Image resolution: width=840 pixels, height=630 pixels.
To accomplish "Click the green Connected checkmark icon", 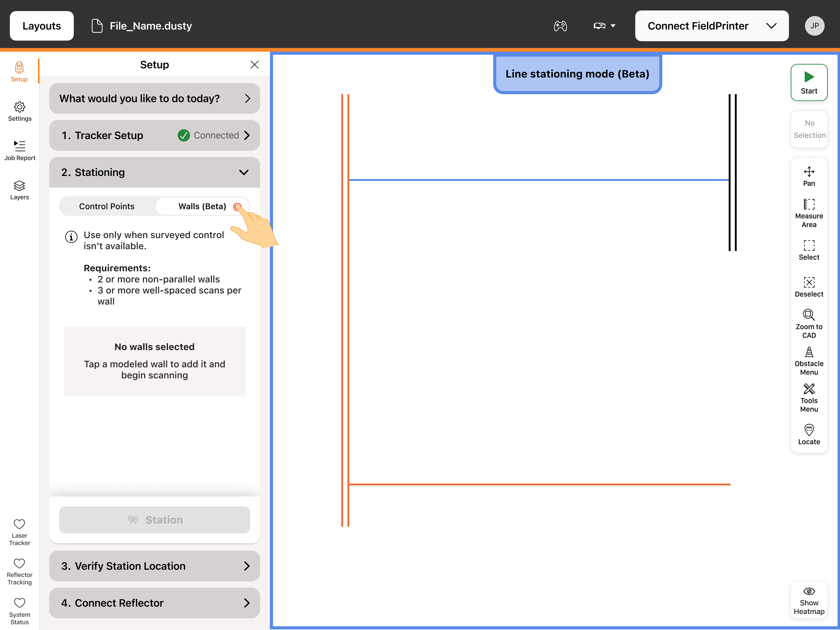I will click(184, 135).
